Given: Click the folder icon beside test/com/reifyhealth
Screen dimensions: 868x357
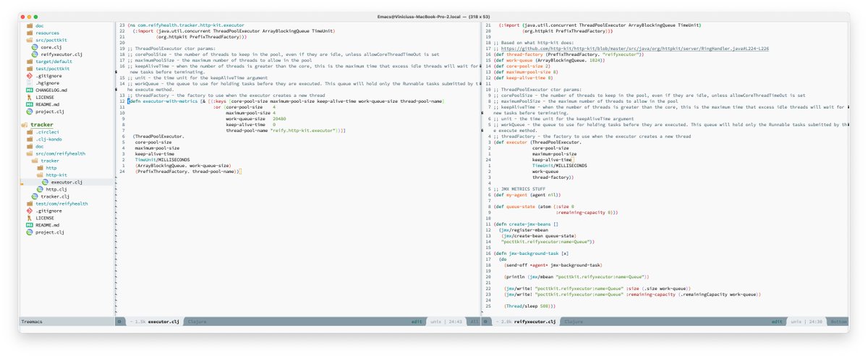Looking at the screenshot, I should (29, 203).
